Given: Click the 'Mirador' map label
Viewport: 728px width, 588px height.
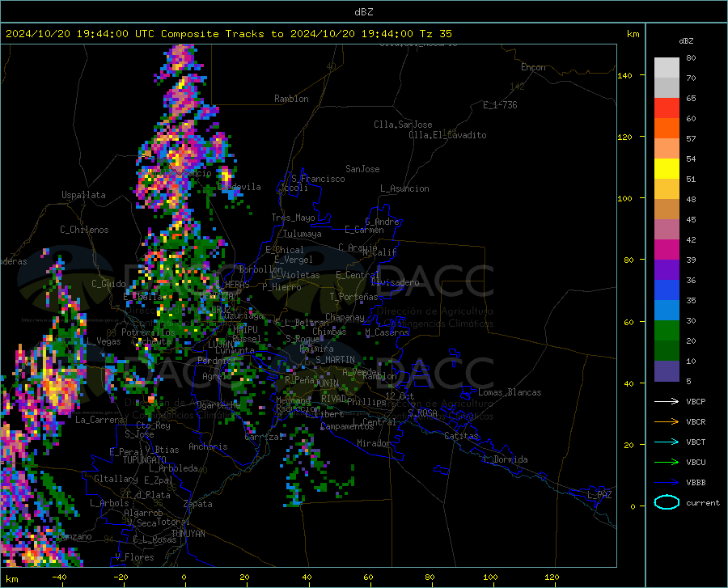Looking at the screenshot, I should (x=373, y=443).
